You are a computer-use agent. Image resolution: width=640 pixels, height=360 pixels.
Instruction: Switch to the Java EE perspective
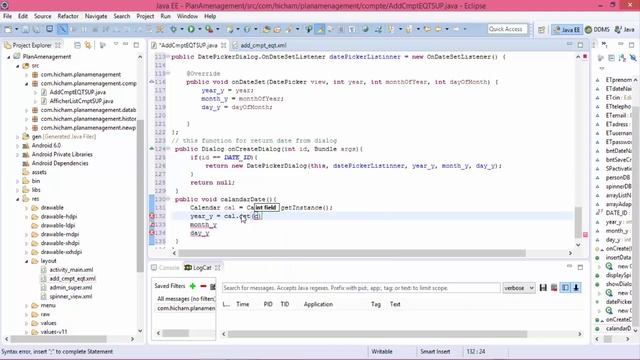(567, 29)
